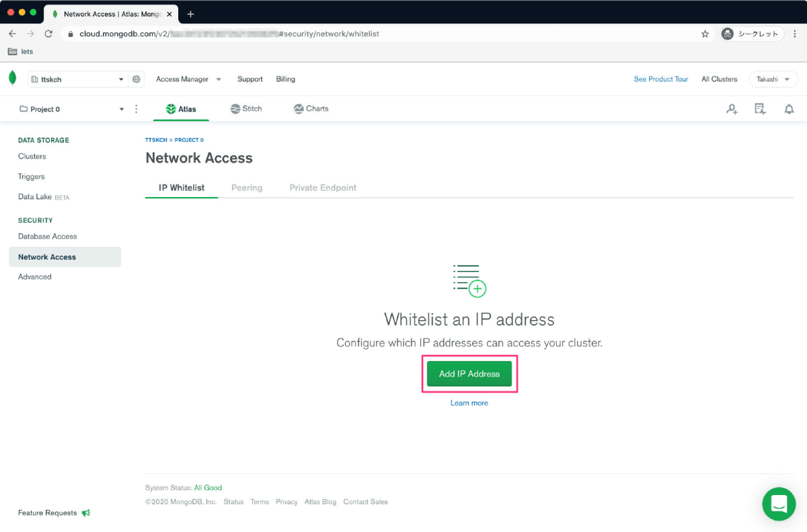
Task: Open Contact Sales footer link
Action: click(x=365, y=502)
